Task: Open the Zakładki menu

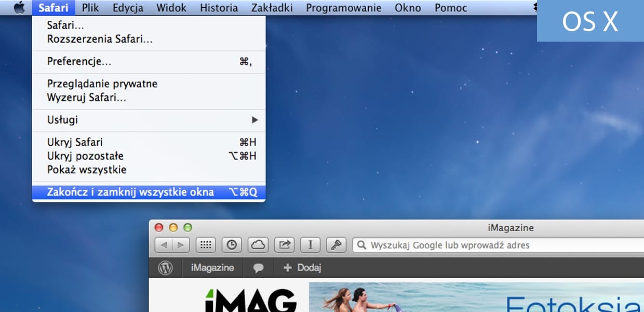Action: pyautogui.click(x=272, y=8)
